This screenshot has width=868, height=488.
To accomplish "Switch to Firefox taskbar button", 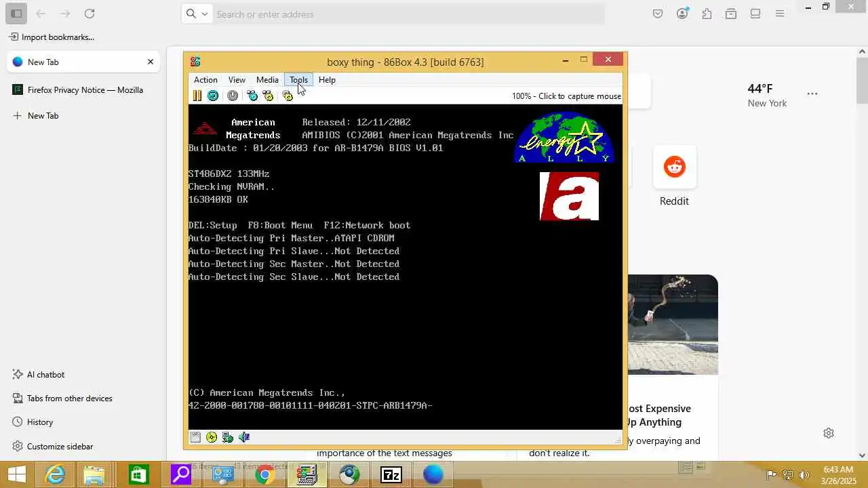I will (433, 474).
